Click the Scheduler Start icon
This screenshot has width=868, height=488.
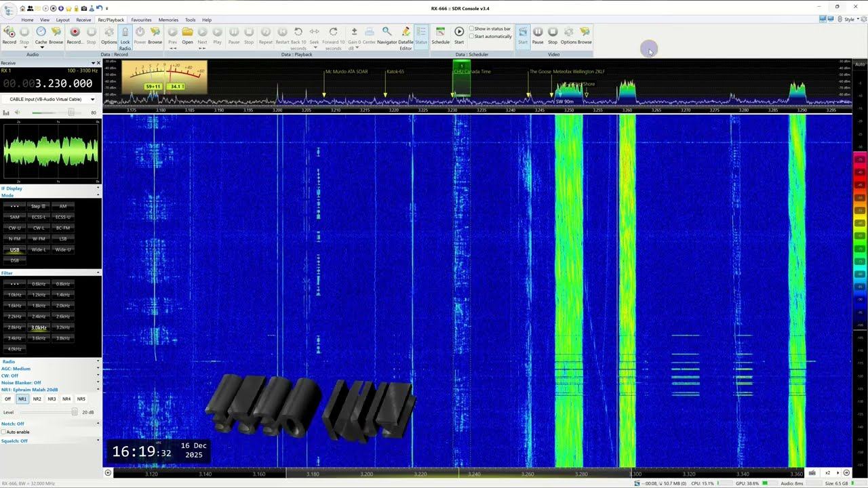click(459, 32)
